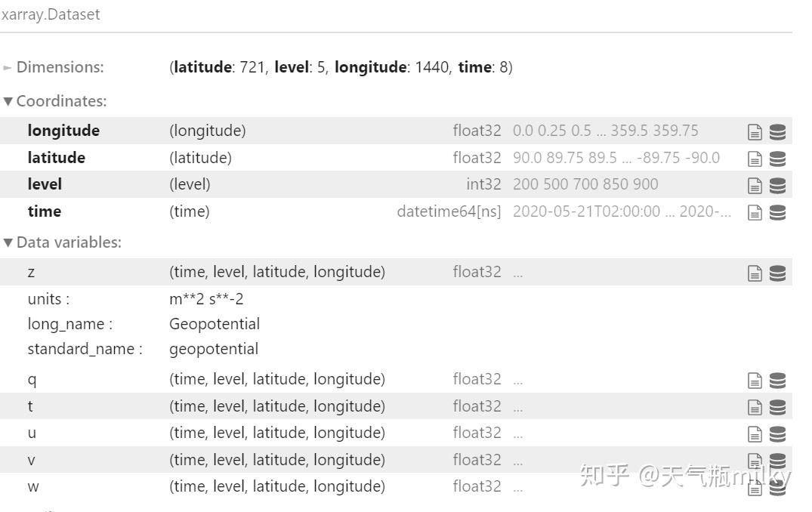This screenshot has height=512, width=812.
Task: Open the attributes icon for variable u
Action: coord(755,433)
